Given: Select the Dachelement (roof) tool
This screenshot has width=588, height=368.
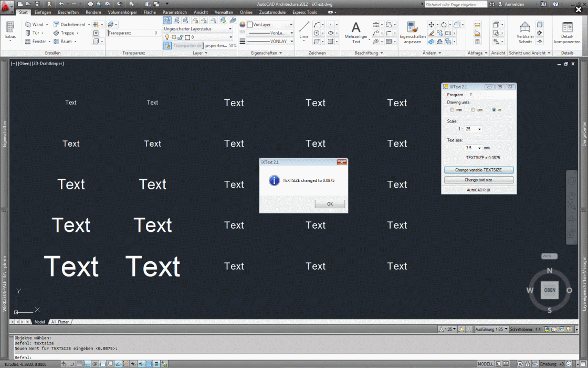Looking at the screenshot, I should click(71, 24).
